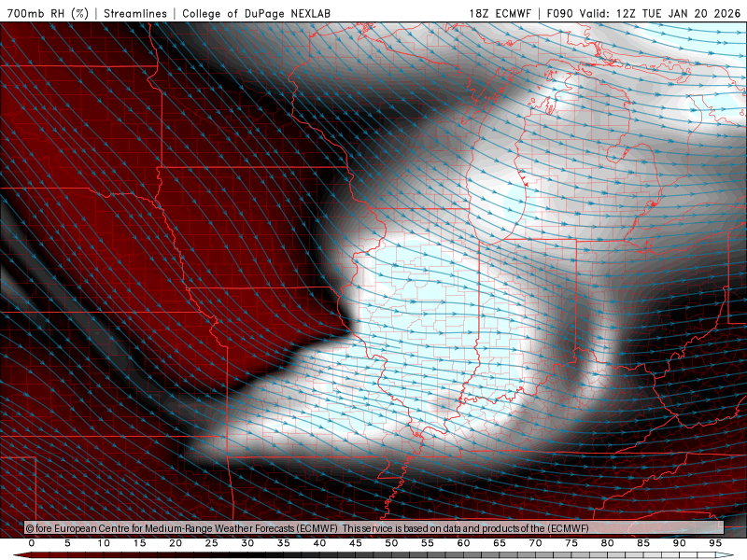Click the '35' value on color scale
Viewport: 747px width, 560px height.
284,543
